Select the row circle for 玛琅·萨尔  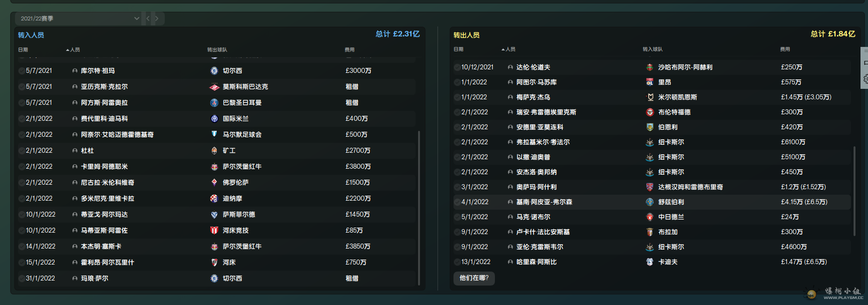(x=21, y=279)
